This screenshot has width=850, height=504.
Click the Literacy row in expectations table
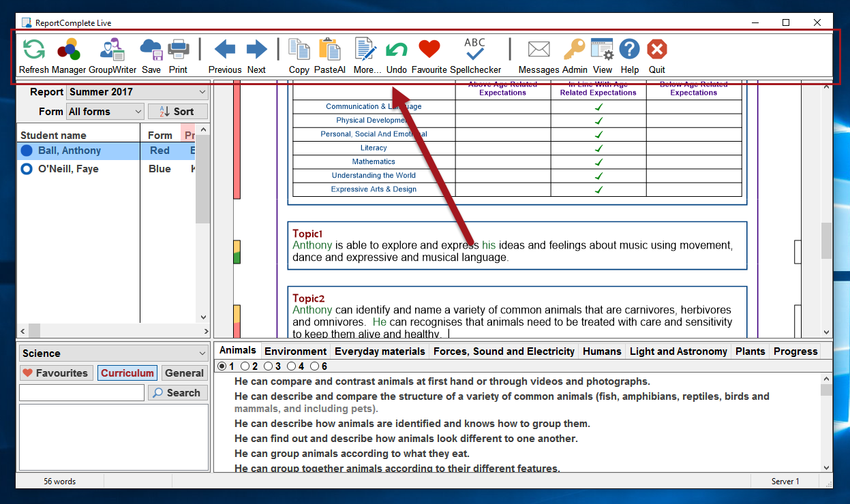click(x=517, y=148)
